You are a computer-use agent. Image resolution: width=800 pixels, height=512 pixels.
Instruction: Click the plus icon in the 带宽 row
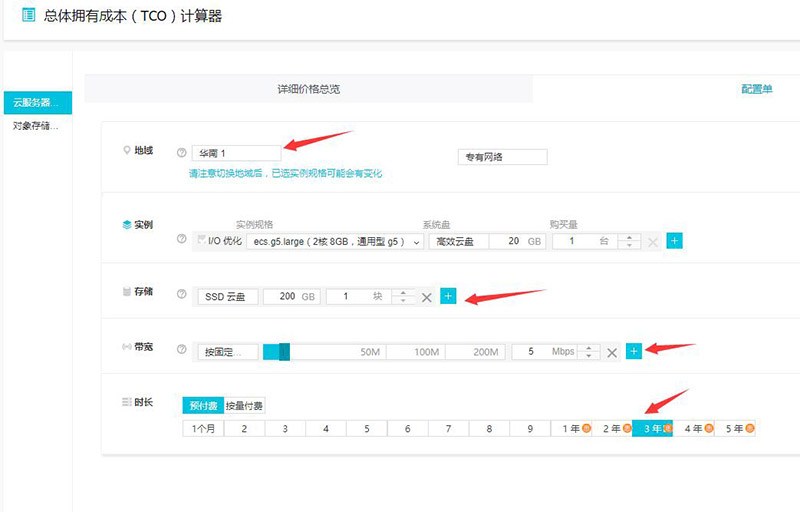click(633, 351)
